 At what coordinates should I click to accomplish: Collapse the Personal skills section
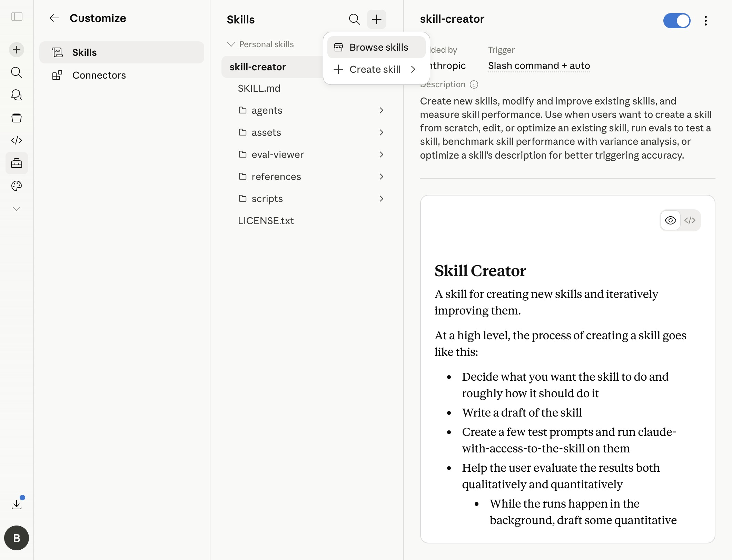click(x=260, y=44)
